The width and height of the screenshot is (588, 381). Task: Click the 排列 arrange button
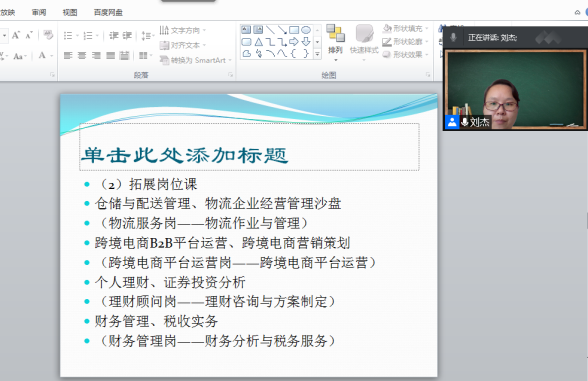[x=335, y=41]
